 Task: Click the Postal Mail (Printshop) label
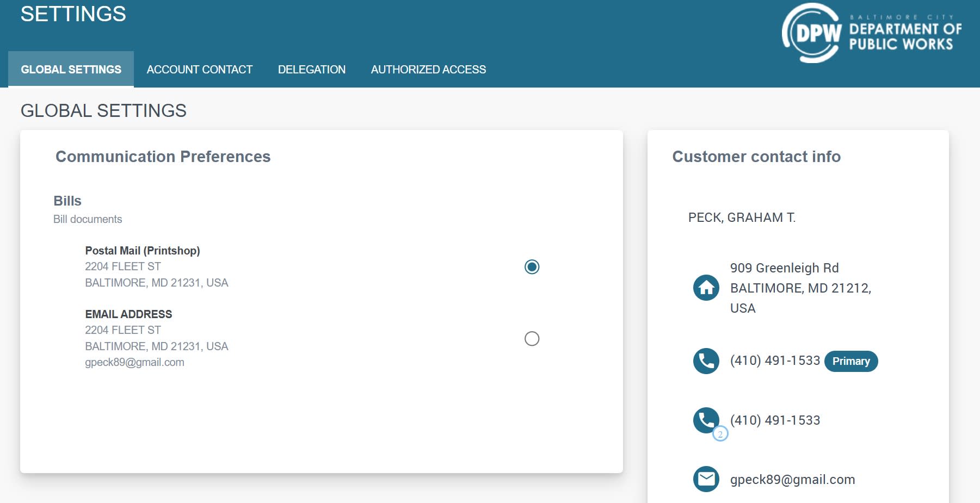(143, 251)
